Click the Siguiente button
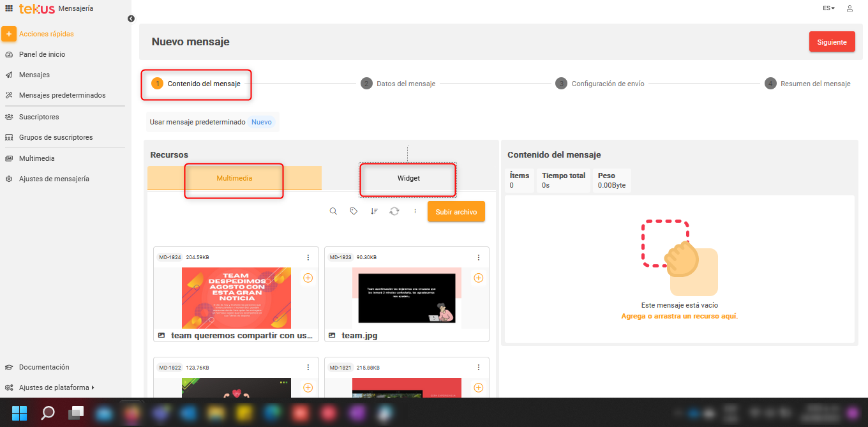Image resolution: width=868 pixels, height=427 pixels. 832,42
